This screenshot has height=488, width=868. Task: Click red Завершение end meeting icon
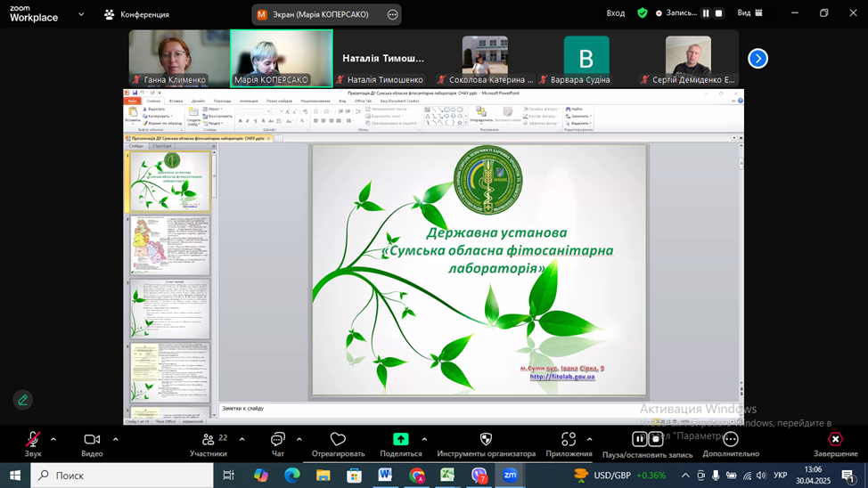coord(835,439)
